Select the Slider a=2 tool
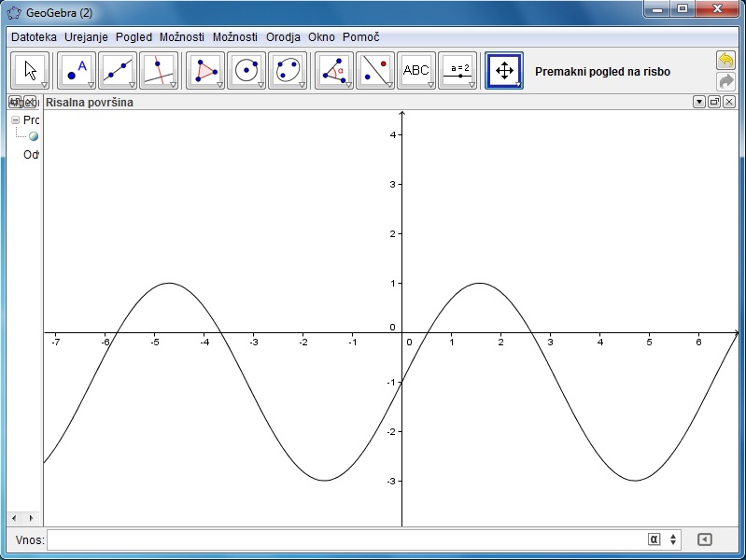 (457, 70)
